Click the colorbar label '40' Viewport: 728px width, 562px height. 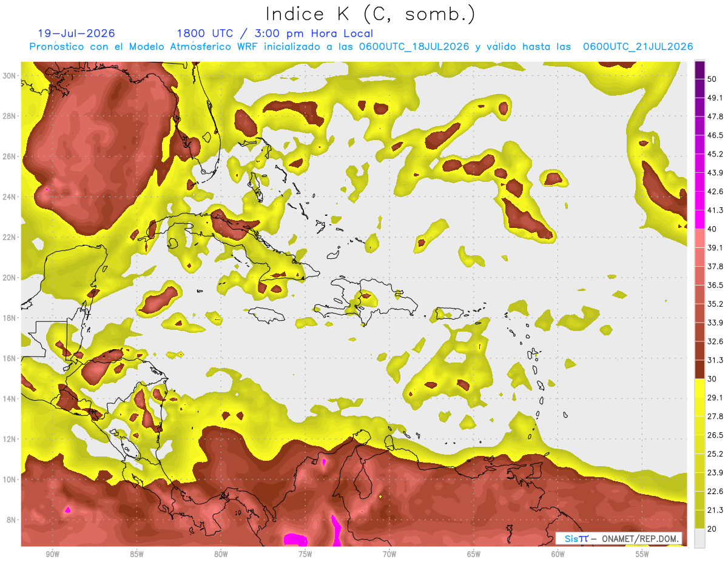712,229
